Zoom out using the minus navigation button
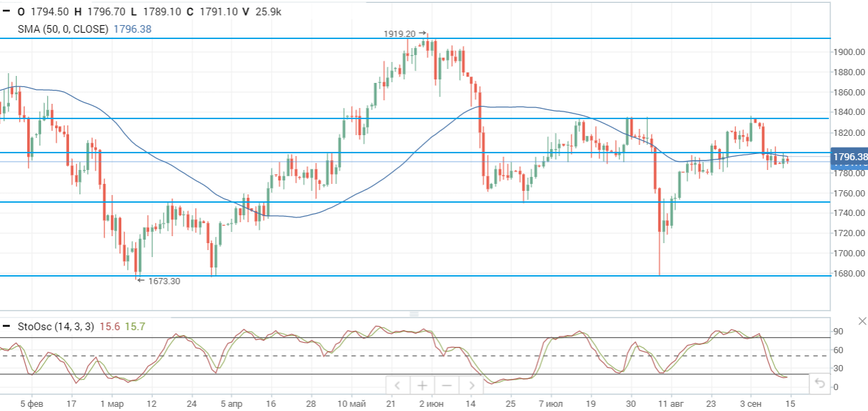The image size is (868, 411). (447, 385)
